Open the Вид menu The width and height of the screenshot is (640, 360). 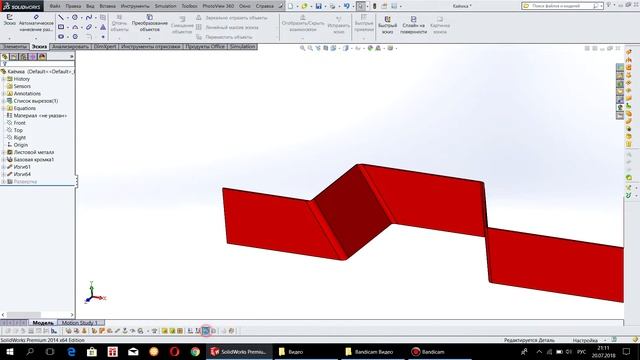point(91,6)
